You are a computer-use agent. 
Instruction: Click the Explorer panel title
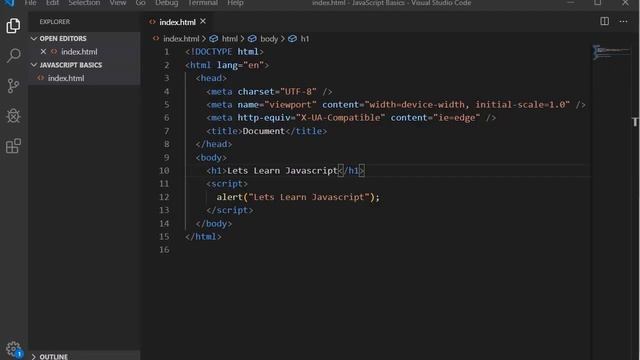55,22
